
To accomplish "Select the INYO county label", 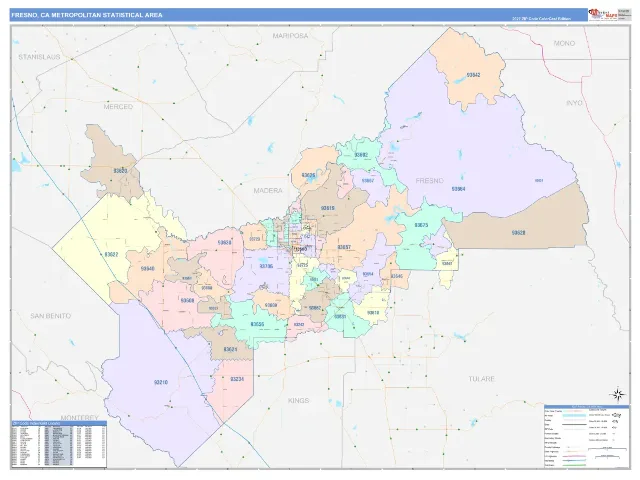I will pyautogui.click(x=574, y=103).
